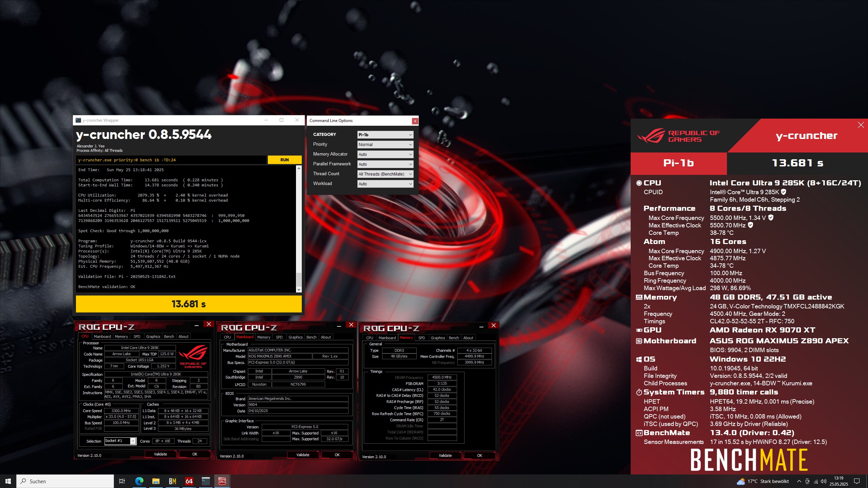
Task: Expand the Workload dropdown
Action: coord(385,184)
